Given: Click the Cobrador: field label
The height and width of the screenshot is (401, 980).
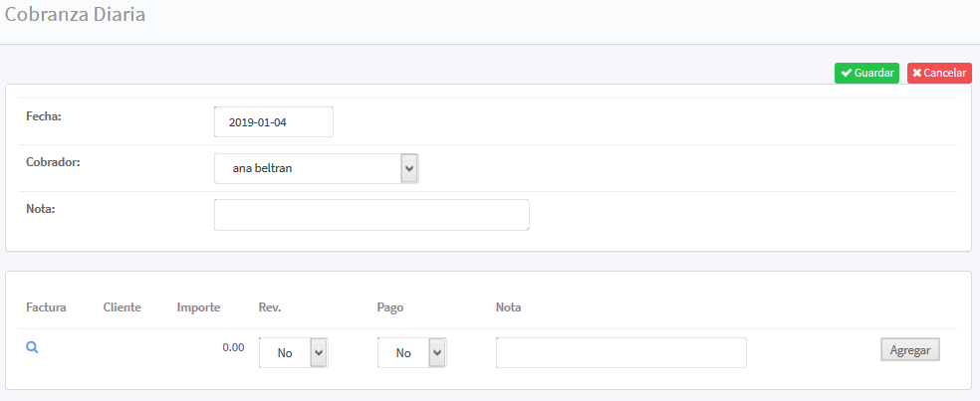Looking at the screenshot, I should 53,161.
